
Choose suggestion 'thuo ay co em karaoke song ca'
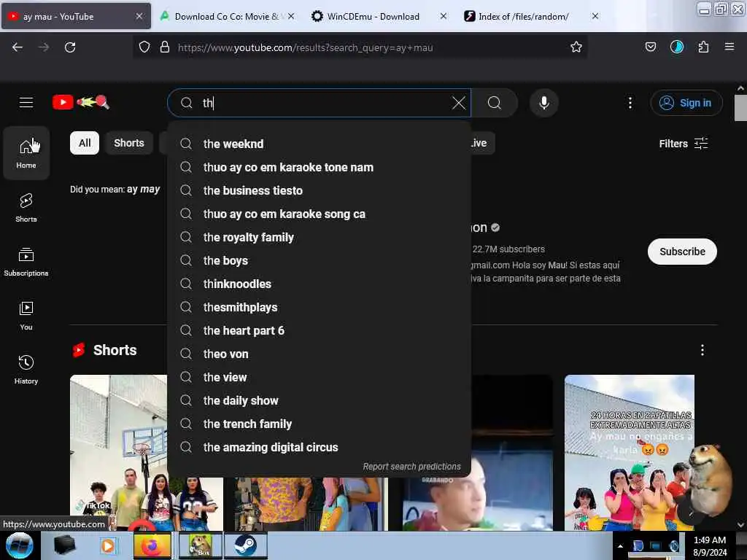[320, 214]
